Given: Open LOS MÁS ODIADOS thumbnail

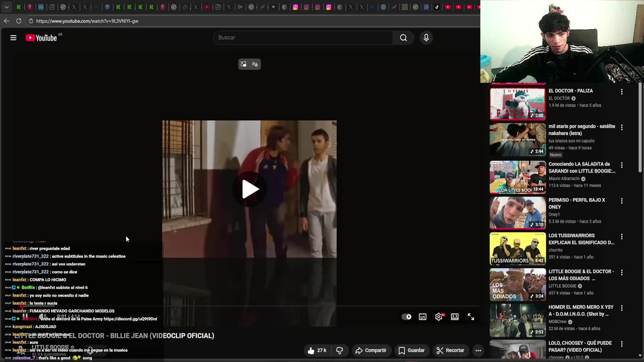Looking at the screenshot, I should [x=518, y=284].
